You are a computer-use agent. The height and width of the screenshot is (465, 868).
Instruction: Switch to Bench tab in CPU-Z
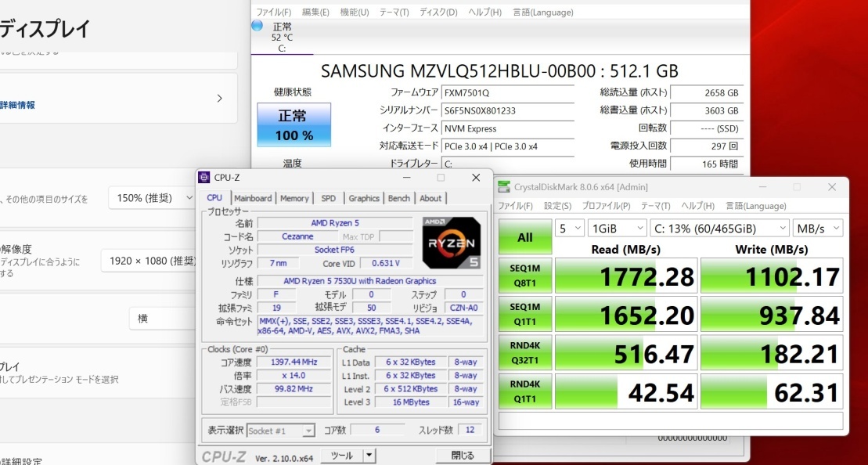click(399, 198)
